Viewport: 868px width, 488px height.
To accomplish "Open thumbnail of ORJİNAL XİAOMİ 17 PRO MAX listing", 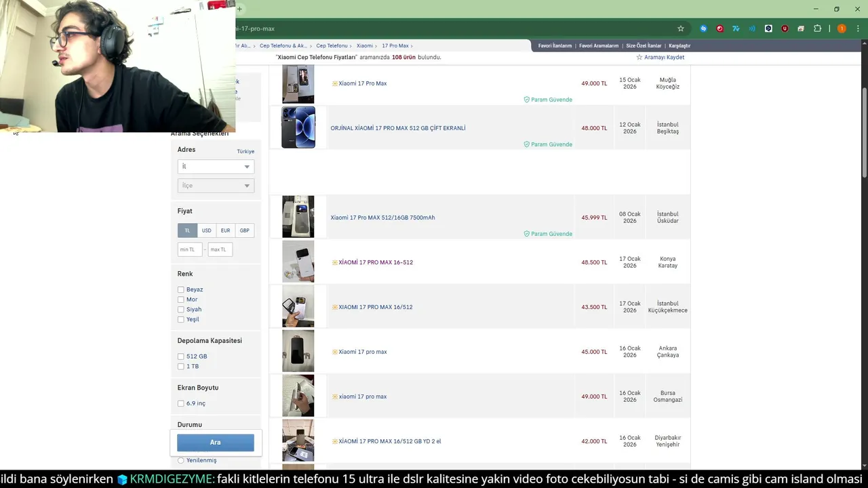I will pos(298,127).
